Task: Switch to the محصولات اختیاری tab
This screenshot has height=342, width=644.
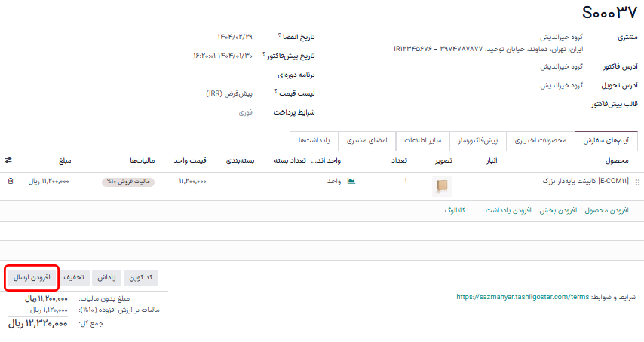Action: 541,141
